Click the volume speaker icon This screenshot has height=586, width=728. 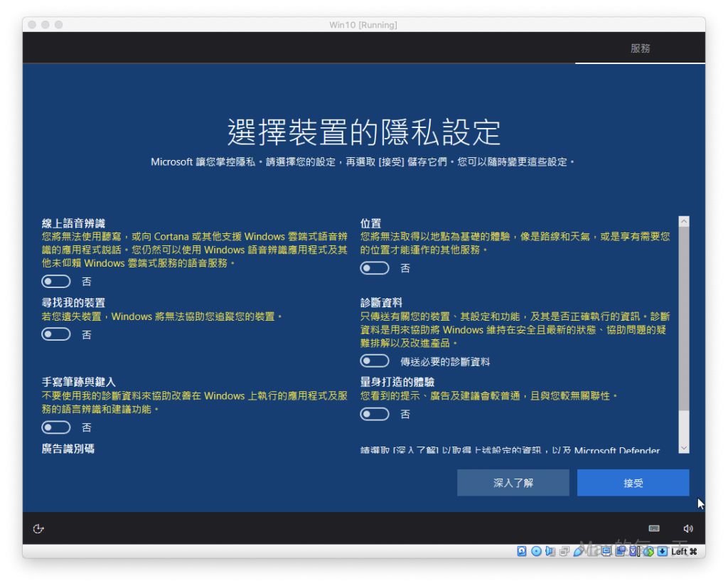pyautogui.click(x=687, y=528)
